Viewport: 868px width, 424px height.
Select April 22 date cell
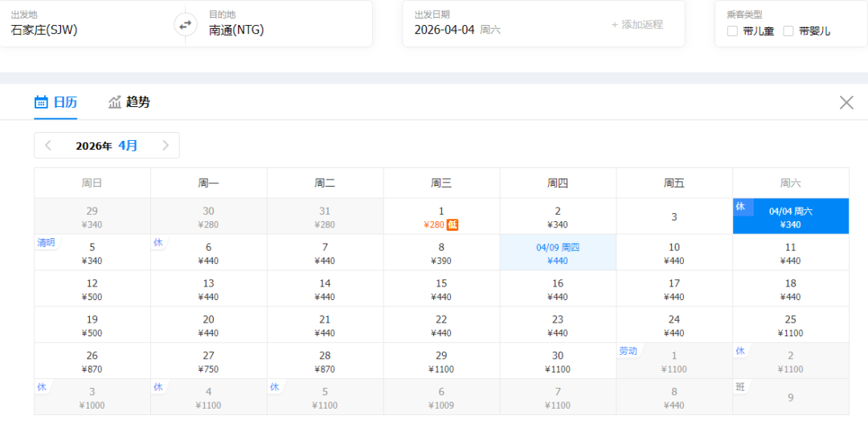(442, 324)
